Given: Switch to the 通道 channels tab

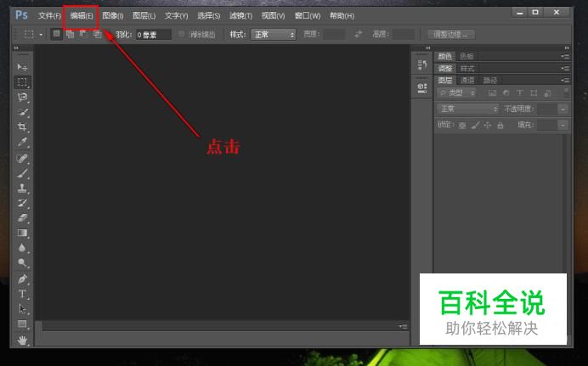Looking at the screenshot, I should point(467,80).
